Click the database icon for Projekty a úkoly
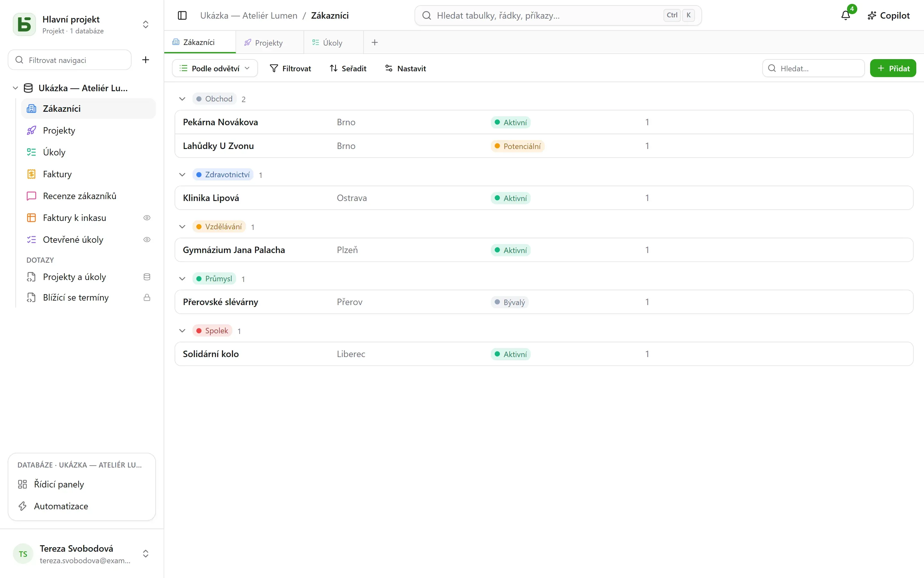 (x=147, y=277)
